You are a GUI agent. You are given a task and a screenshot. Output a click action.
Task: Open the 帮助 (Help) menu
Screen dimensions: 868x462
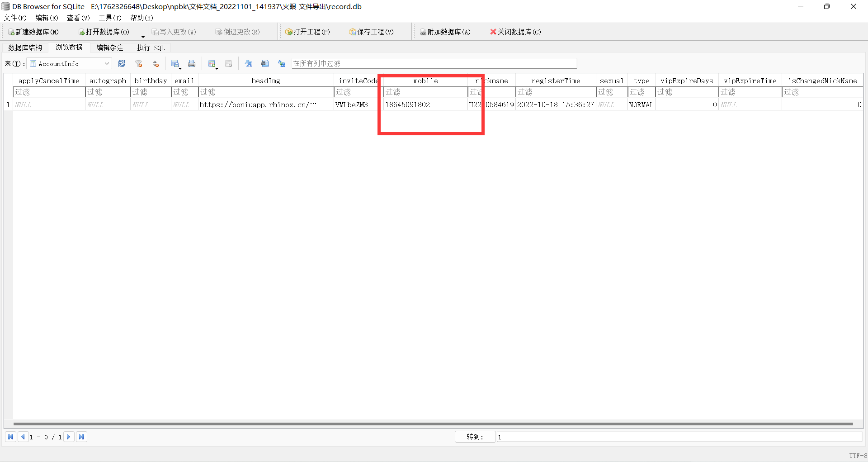point(142,18)
